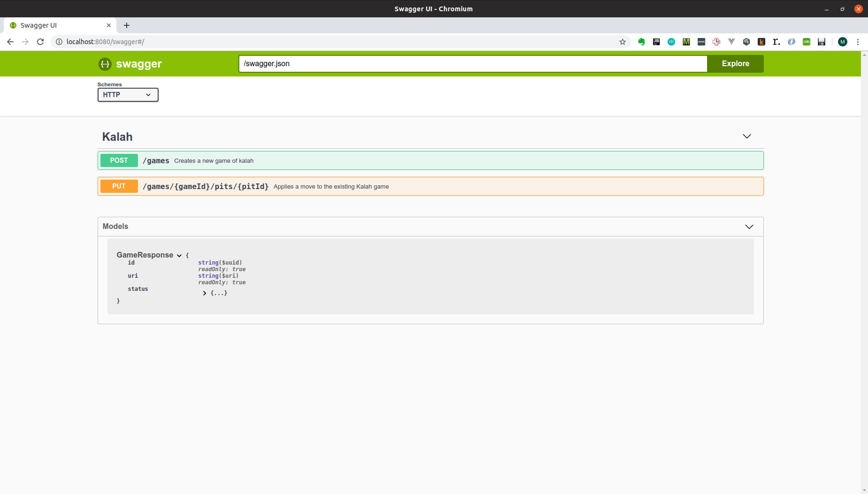Open a new browser tab
Screen dimensions: 868x494
(x=127, y=25)
